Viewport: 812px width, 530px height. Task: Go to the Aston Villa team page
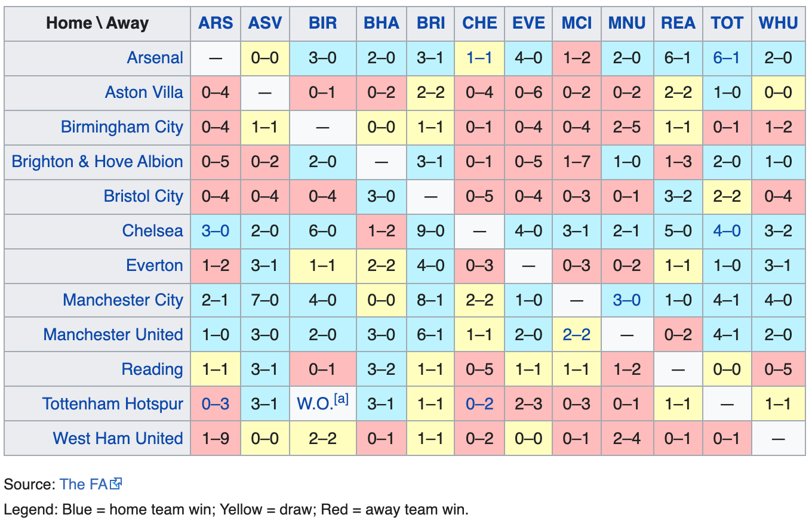(144, 93)
